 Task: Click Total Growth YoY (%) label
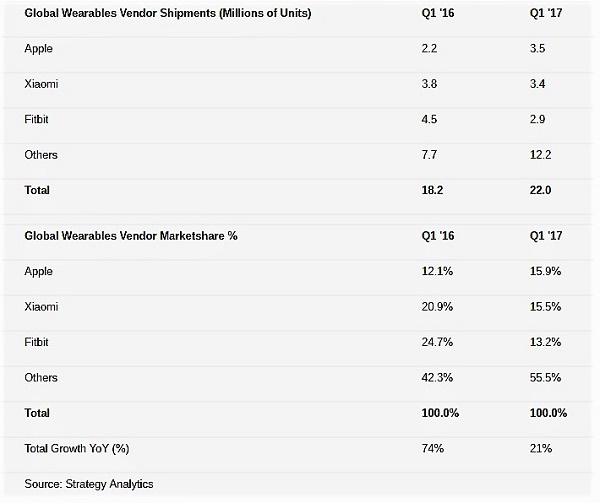point(77,448)
